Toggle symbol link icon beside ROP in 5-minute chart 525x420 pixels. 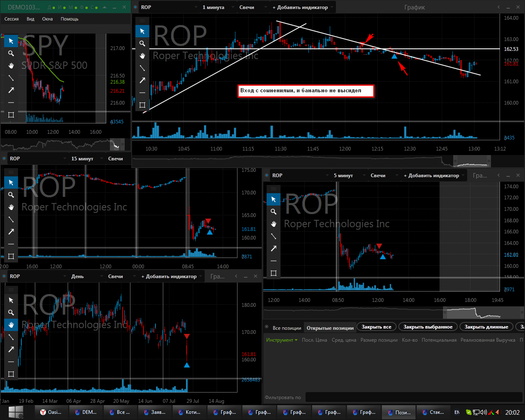pyautogui.click(x=267, y=176)
